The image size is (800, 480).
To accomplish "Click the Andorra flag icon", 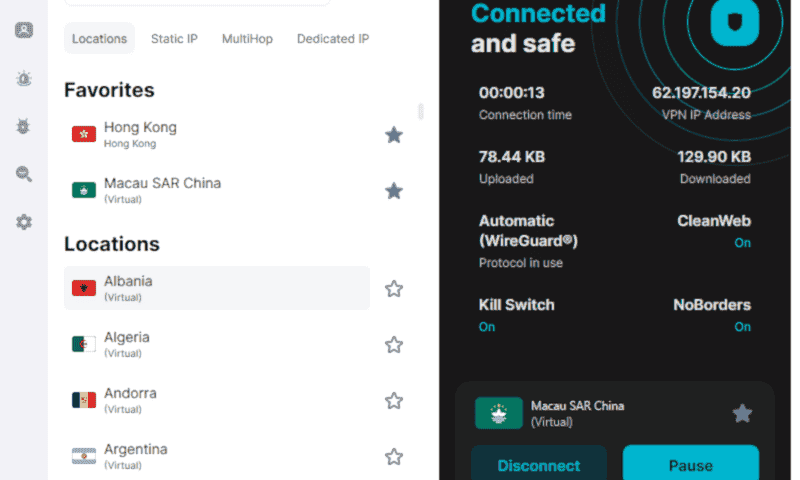I will 84,400.
